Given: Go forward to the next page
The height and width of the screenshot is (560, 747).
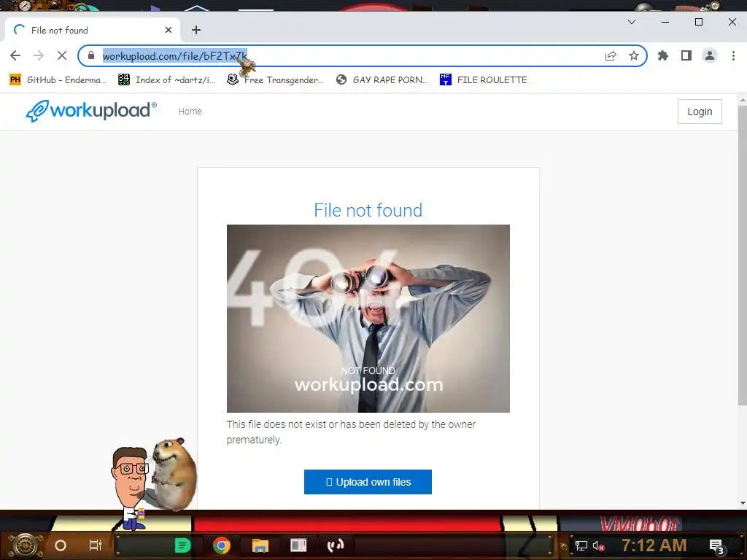Looking at the screenshot, I should coord(39,55).
